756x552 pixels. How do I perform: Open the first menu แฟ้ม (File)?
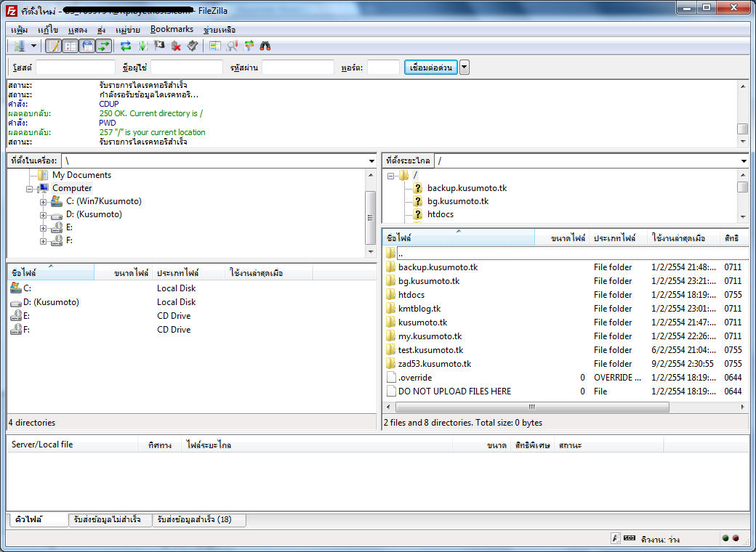[20, 30]
